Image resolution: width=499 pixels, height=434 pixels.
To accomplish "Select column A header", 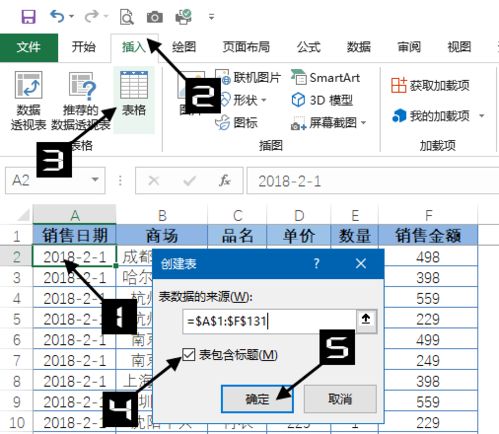I will pyautogui.click(x=75, y=215).
